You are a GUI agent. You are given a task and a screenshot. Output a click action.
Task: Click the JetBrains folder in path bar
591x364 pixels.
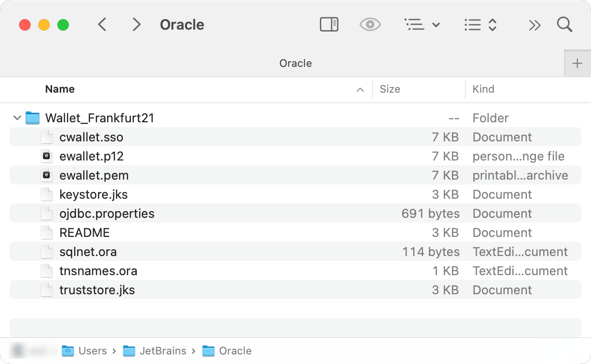tap(163, 351)
